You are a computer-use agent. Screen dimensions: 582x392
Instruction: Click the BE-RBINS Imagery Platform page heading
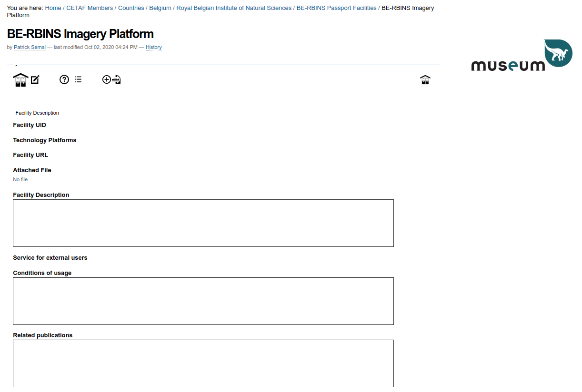[x=80, y=34]
